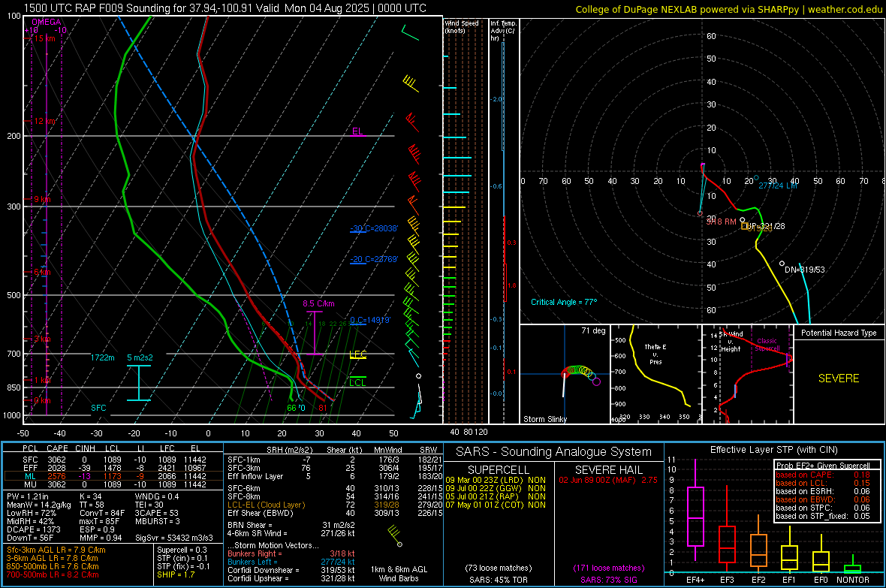The height and width of the screenshot is (588, 886).
Task: Click the 277/24 LM hodograph marker label
Action: [x=778, y=185]
